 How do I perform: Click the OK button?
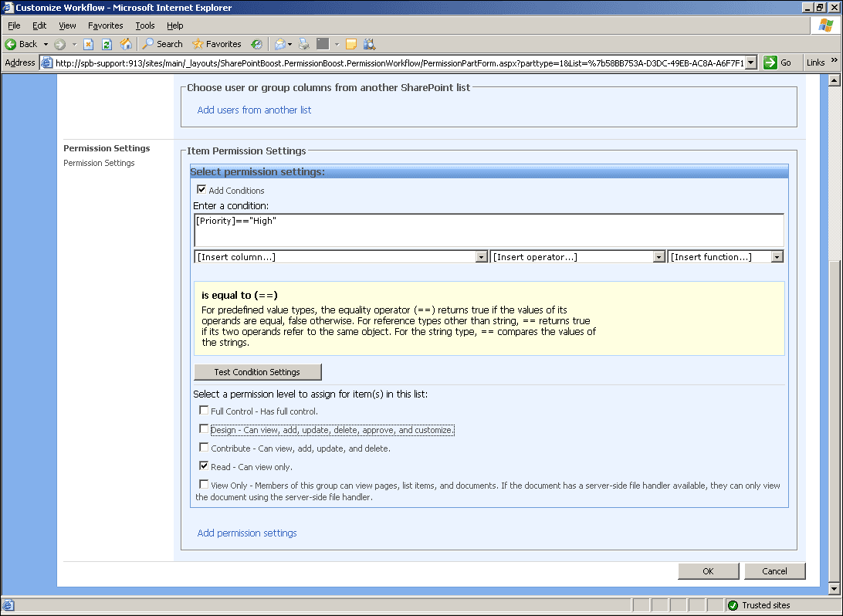pos(708,571)
